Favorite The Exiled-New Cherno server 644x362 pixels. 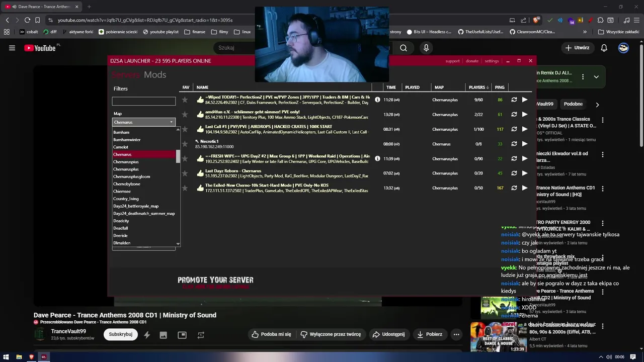(185, 188)
